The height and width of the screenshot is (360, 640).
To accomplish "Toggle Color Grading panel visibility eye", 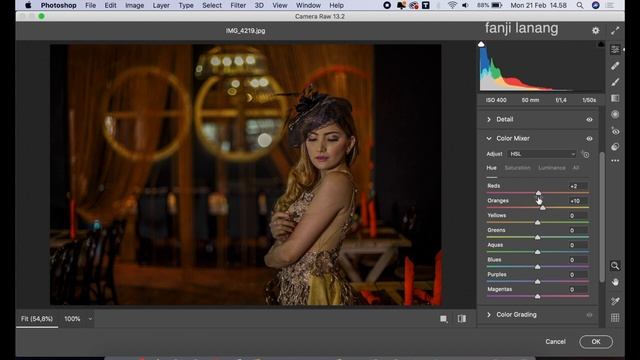I will click(x=589, y=315).
